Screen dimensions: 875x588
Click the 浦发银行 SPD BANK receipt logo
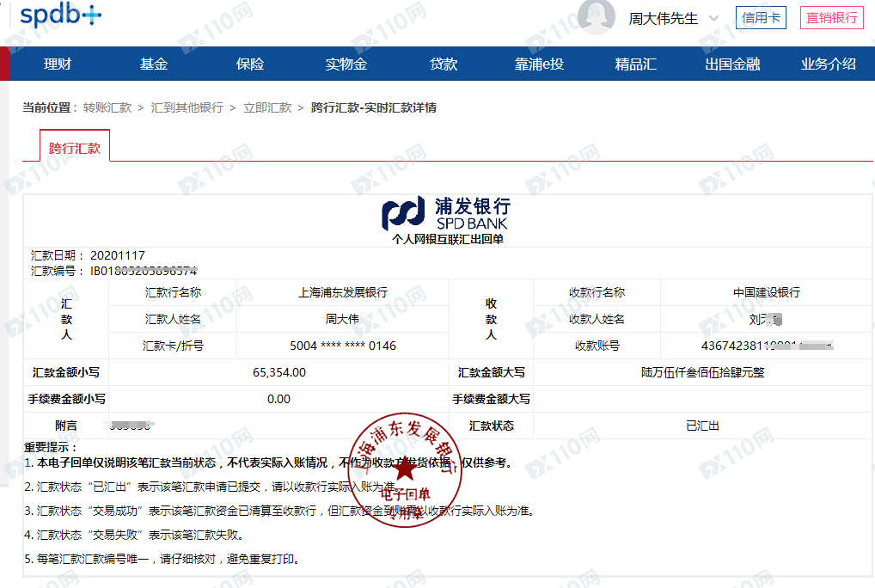pyautogui.click(x=445, y=213)
